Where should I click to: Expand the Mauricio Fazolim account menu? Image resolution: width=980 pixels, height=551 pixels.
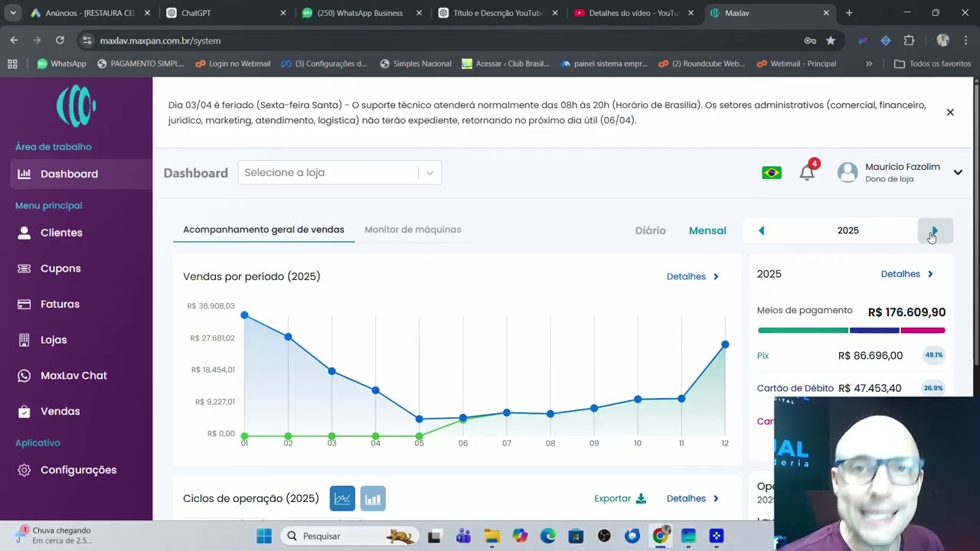pos(958,172)
